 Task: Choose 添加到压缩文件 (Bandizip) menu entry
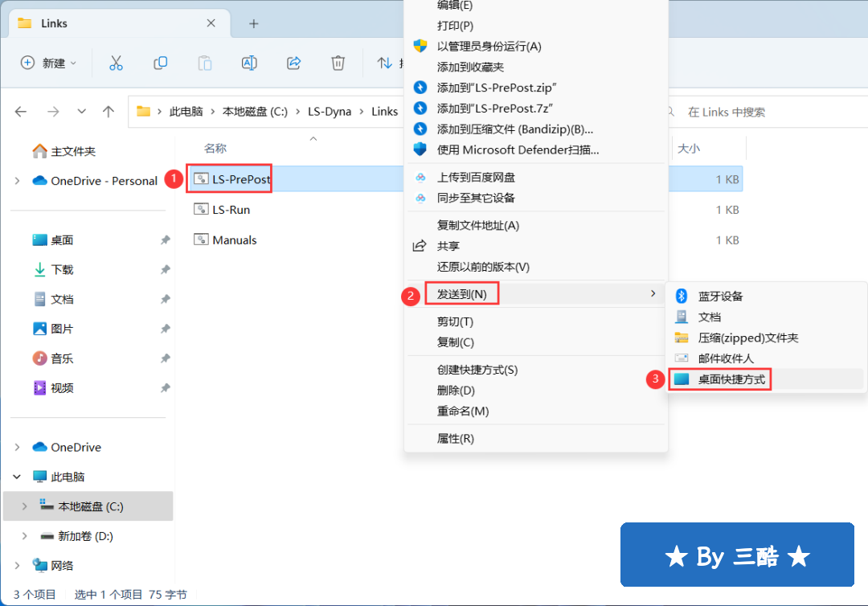pyautogui.click(x=536, y=129)
